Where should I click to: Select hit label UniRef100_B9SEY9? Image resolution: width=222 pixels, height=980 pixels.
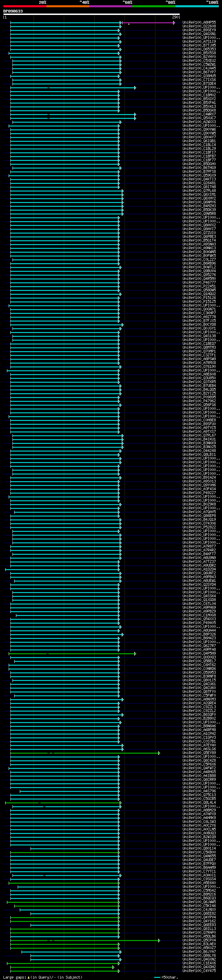(199, 30)
